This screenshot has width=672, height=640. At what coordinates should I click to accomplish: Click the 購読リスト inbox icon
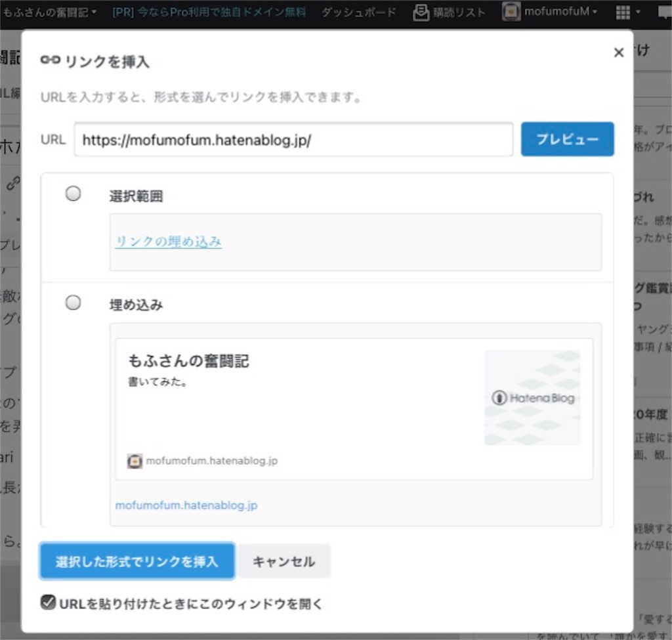(x=421, y=13)
